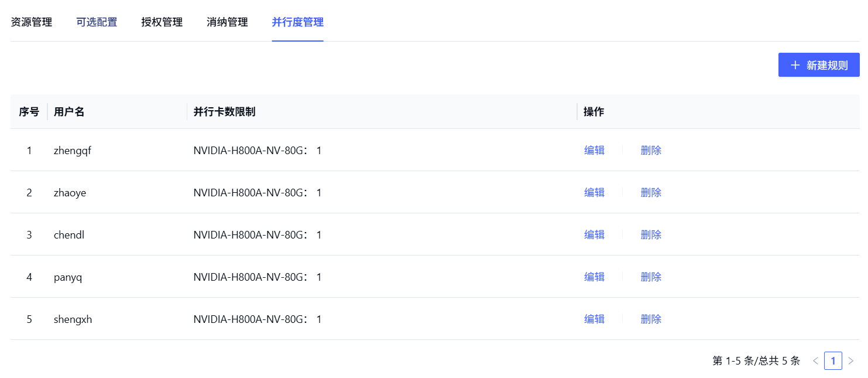Delete the shengxh row
Screen dimensions: 868x378
click(651, 319)
